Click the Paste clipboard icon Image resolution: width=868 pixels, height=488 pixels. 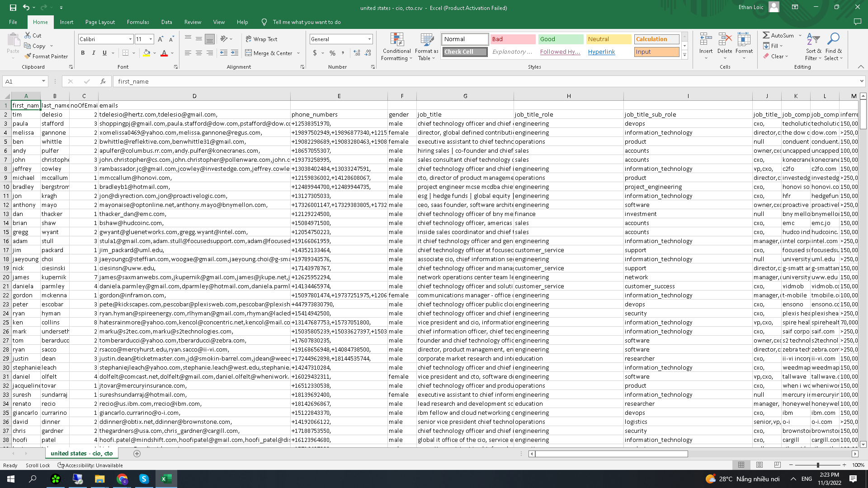pos(13,40)
